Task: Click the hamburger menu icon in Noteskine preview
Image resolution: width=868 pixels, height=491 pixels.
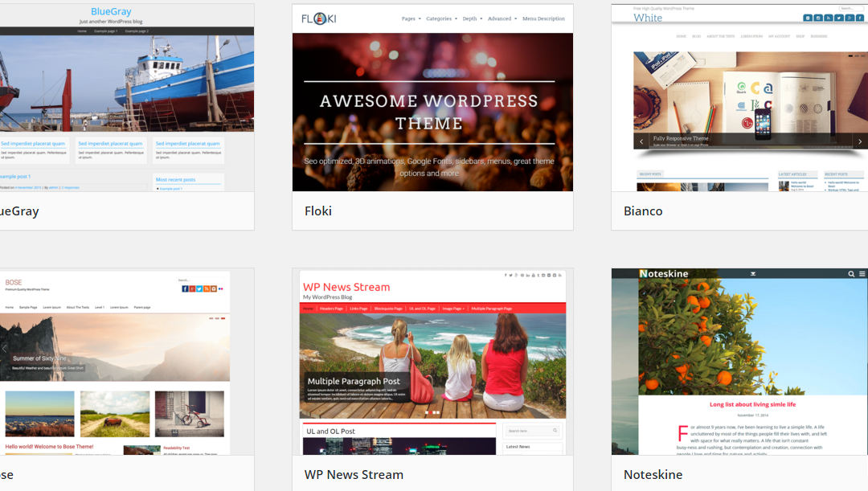Action: (x=862, y=273)
